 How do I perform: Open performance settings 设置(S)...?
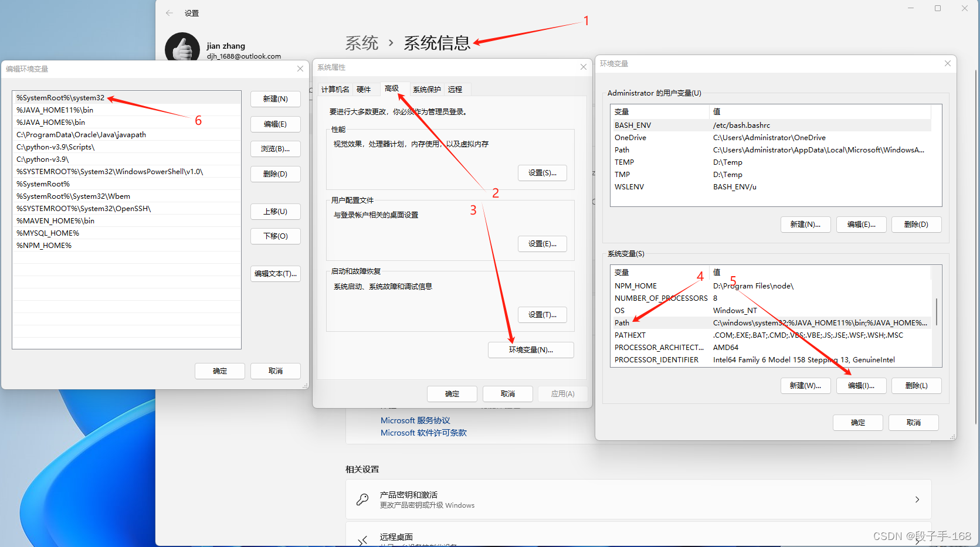tap(542, 173)
